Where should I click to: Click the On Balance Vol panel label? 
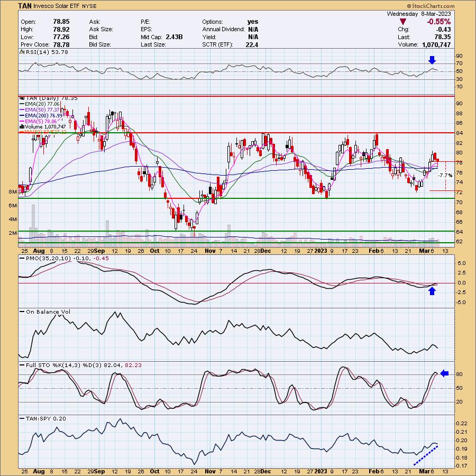48,312
